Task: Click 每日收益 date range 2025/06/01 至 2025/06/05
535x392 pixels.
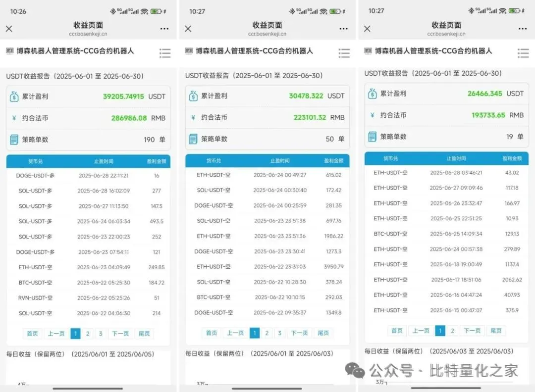Action: [x=112, y=354]
